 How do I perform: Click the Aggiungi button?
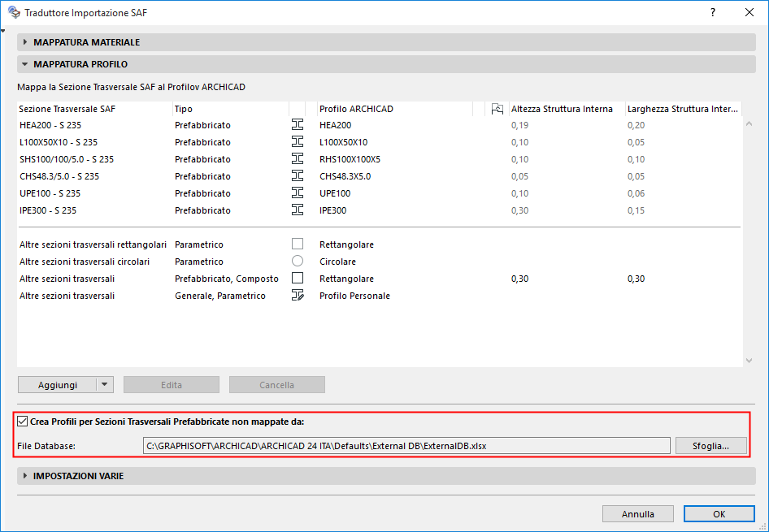[x=58, y=384]
